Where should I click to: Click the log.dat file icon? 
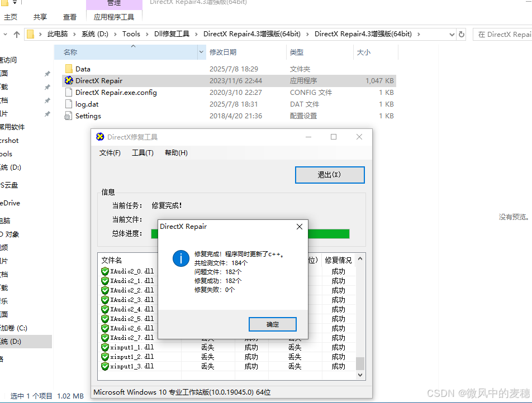pyautogui.click(x=69, y=104)
